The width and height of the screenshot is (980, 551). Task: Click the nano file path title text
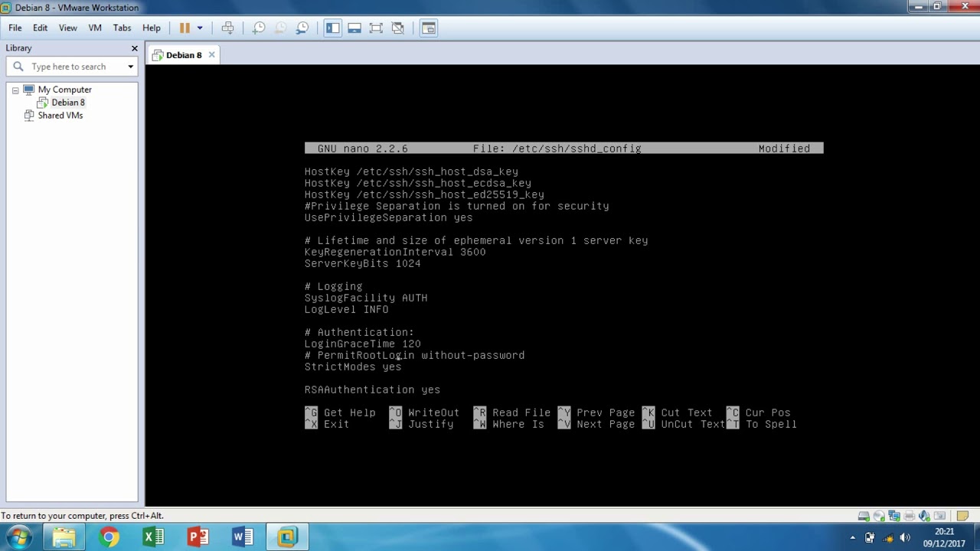click(557, 148)
